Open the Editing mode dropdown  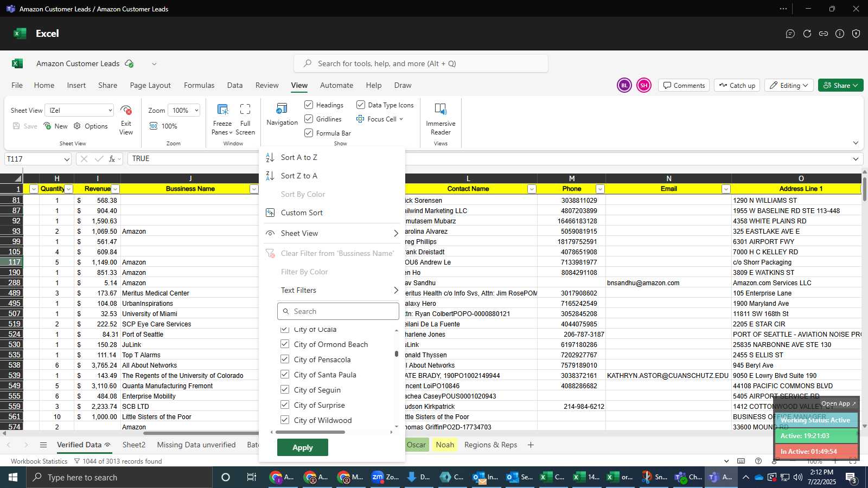789,85
